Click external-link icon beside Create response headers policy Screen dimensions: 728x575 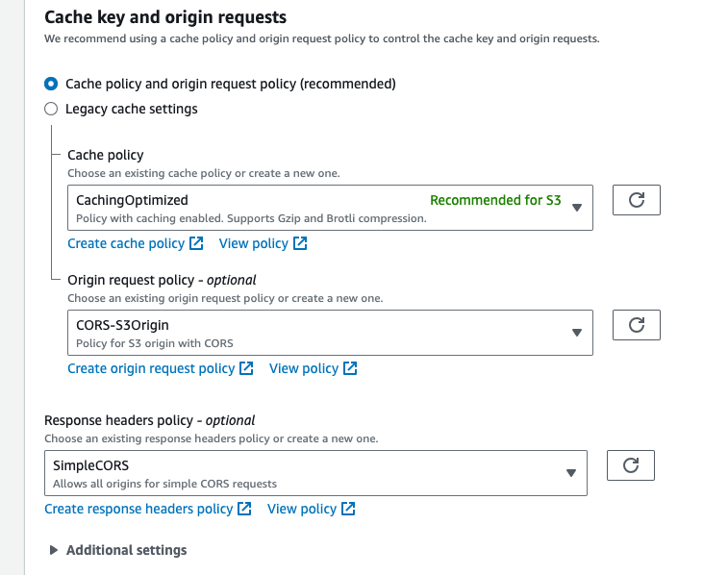point(244,509)
